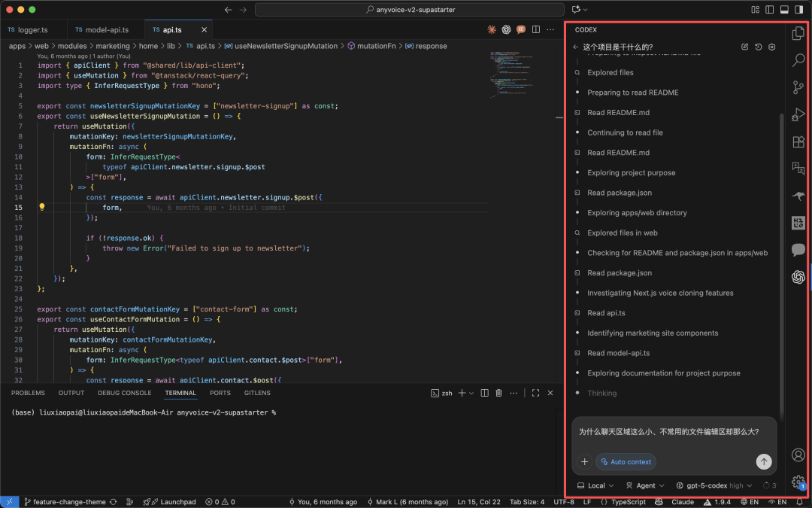Open new terminal launch profile chevron
Screen dimensions: 812x508
click(471, 393)
